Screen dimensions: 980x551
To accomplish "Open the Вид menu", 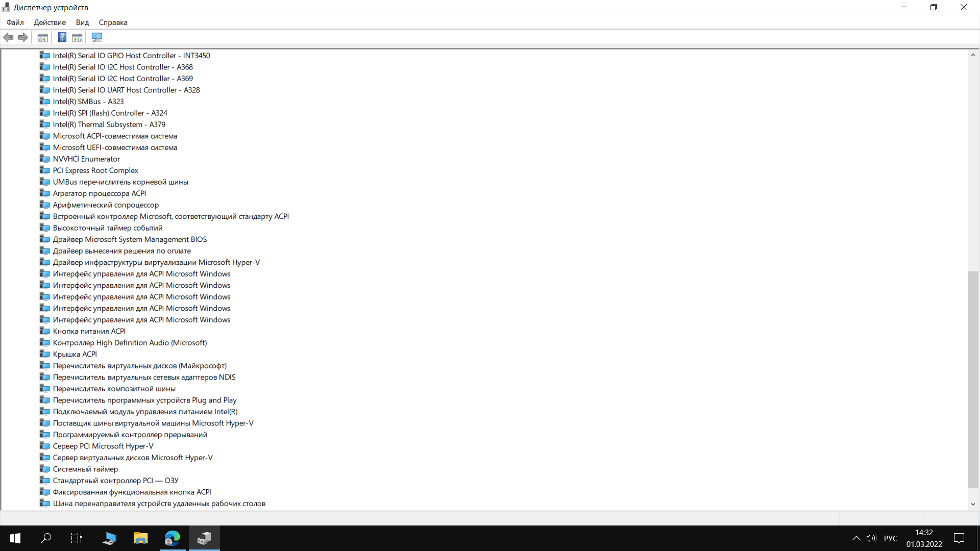I will click(x=82, y=22).
